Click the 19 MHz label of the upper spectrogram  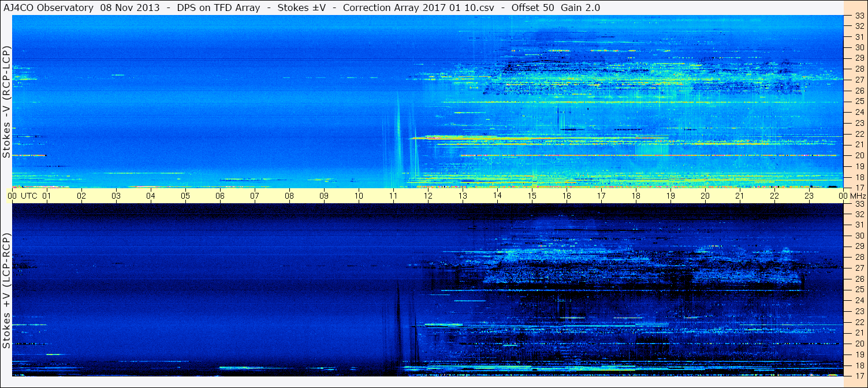click(x=859, y=166)
